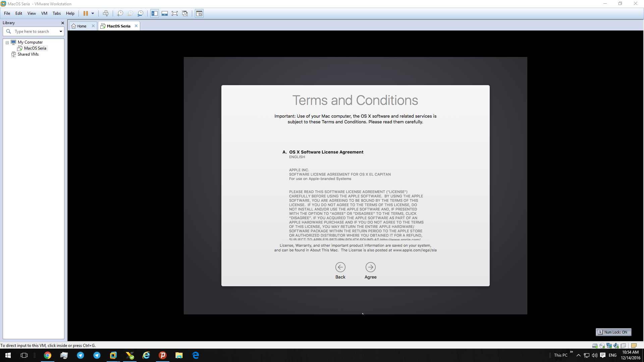Open the red P taskbar app

coord(163,355)
